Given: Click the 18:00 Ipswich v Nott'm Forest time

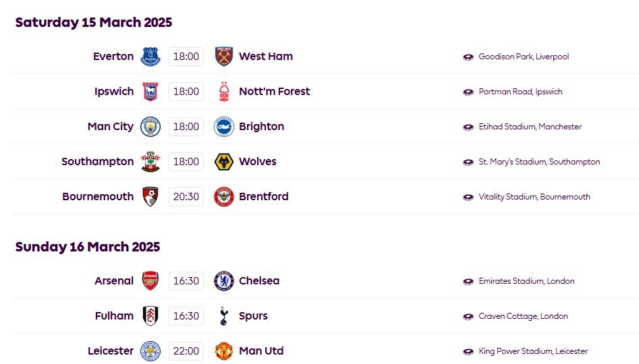Looking at the screenshot, I should (x=186, y=92).
